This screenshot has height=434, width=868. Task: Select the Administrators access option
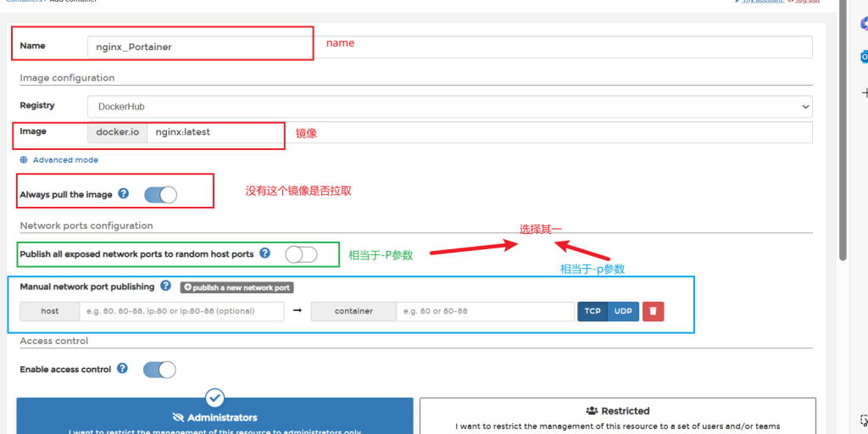214,415
